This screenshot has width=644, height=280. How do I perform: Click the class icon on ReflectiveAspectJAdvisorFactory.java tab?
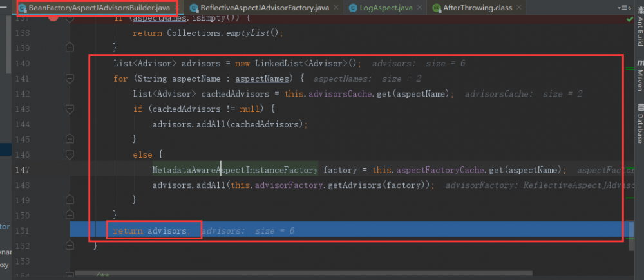tap(194, 8)
